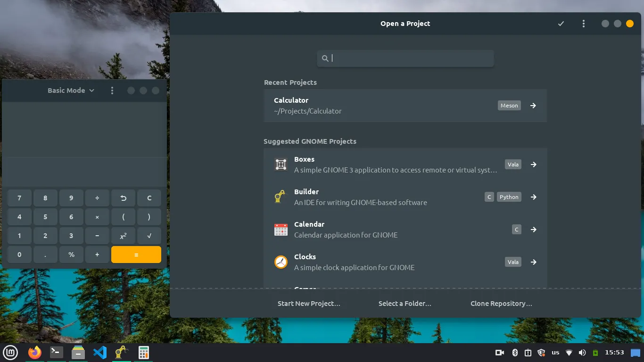Click the C clear button in Calculator
Image resolution: width=644 pixels, height=362 pixels.
point(149,198)
